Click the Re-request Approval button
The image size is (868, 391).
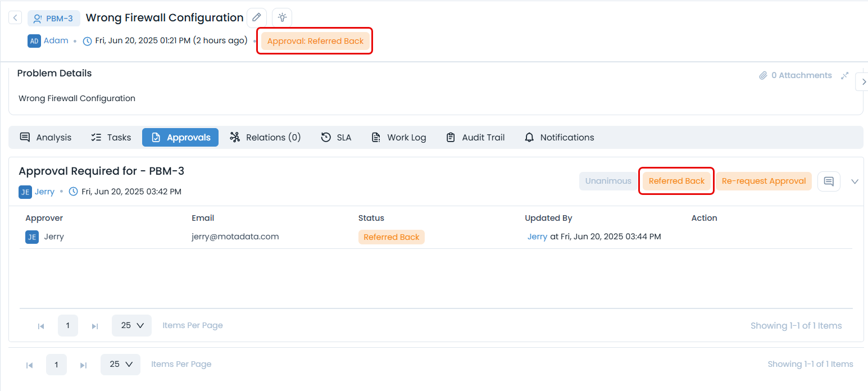764,181
